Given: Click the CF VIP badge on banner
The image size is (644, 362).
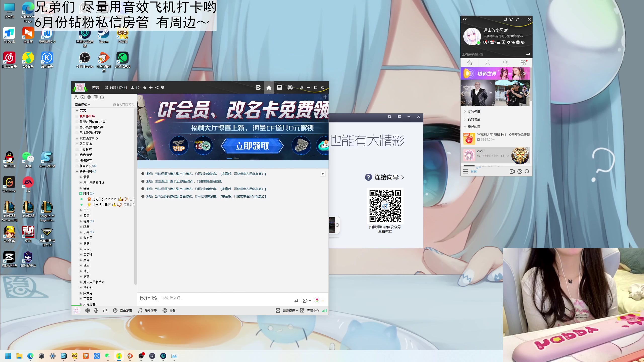Looking at the screenshot, I should click(179, 145).
